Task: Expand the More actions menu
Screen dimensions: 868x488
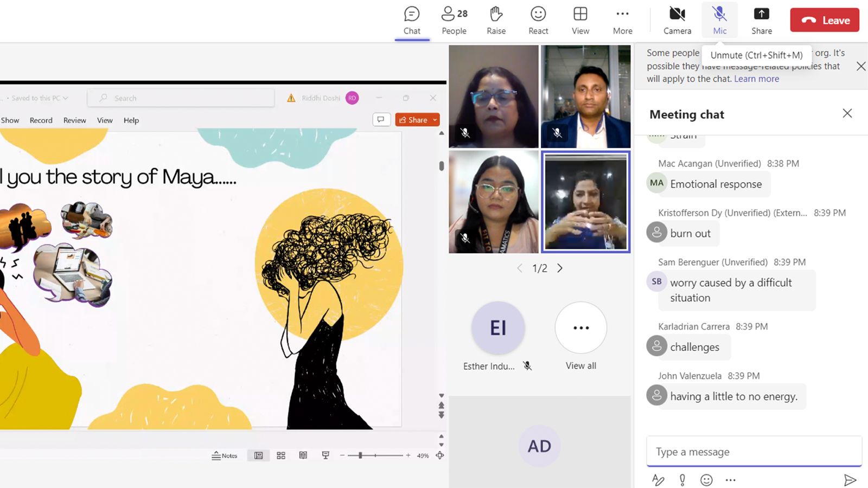Action: (622, 20)
